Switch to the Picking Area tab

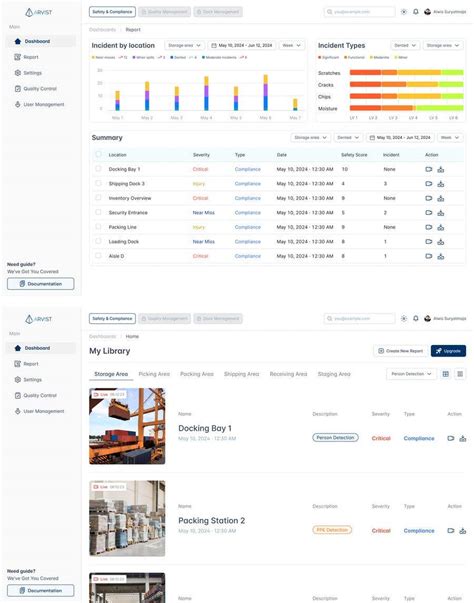[x=154, y=374]
